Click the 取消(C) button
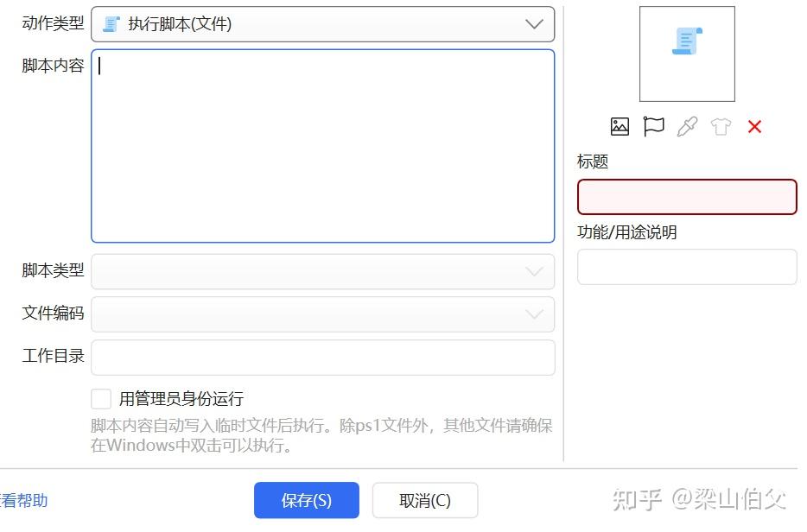807x532 pixels. click(425, 500)
